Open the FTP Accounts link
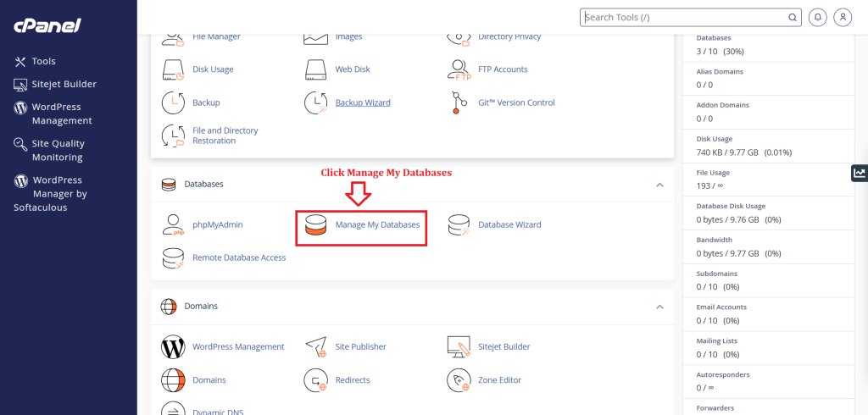 pyautogui.click(x=503, y=69)
